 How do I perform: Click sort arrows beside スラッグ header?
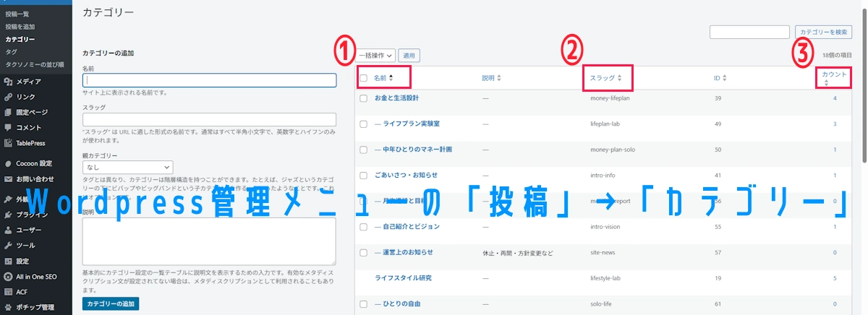[620, 77]
